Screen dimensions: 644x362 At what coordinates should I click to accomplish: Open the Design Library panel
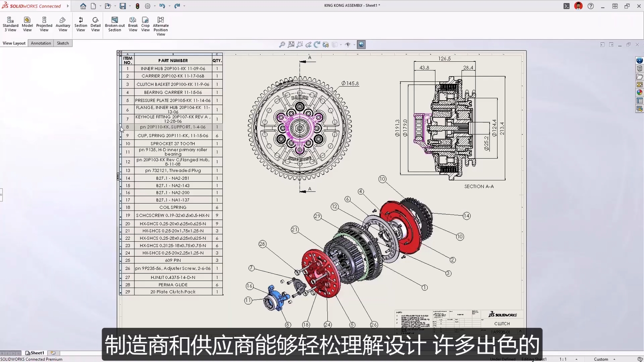click(x=639, y=68)
